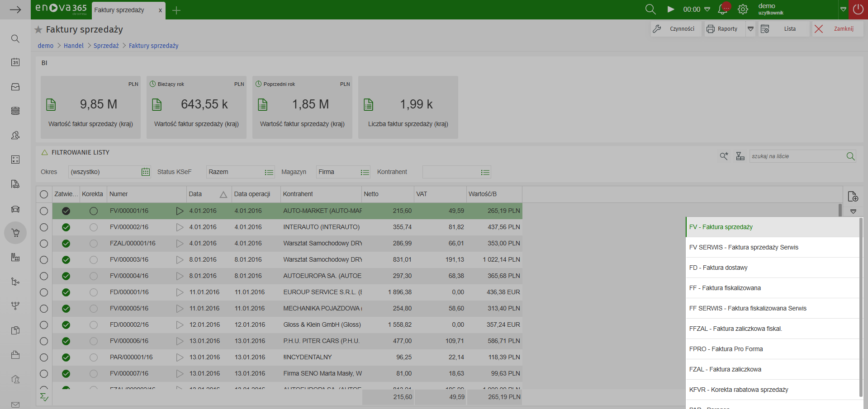Toggle the select-all rows circle in header
This screenshot has width=868, height=409.
click(44, 194)
